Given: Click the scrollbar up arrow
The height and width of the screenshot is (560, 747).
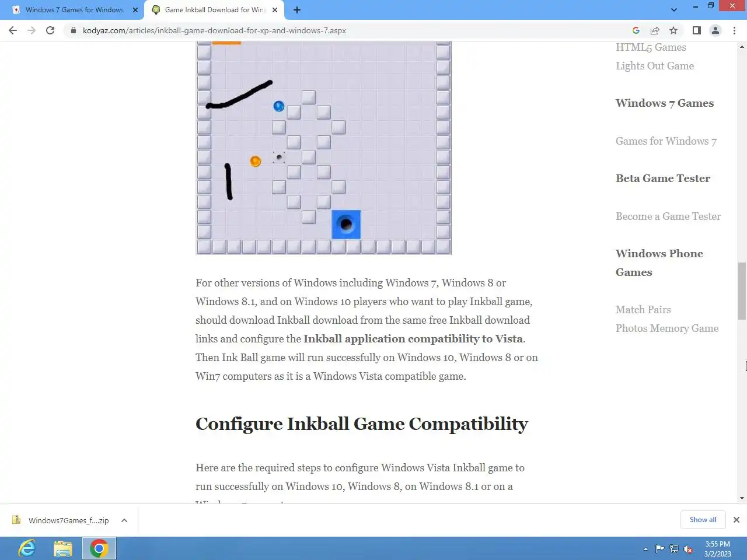Looking at the screenshot, I should (x=742, y=46).
